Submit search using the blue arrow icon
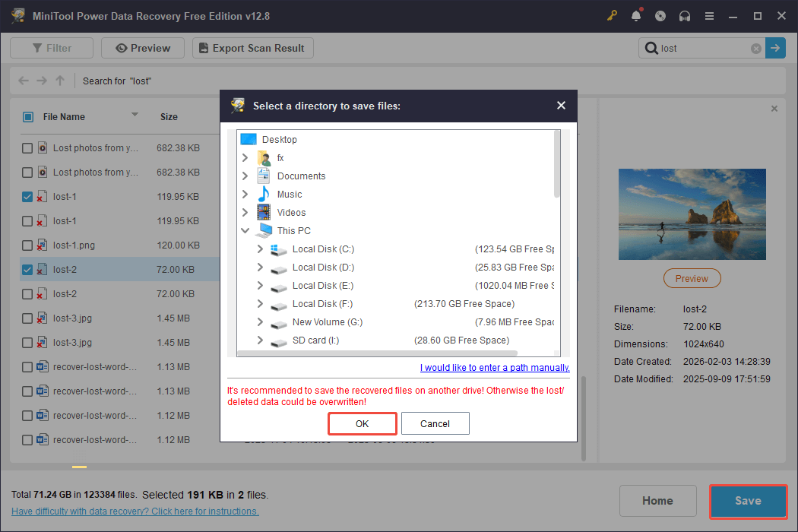 tap(775, 48)
